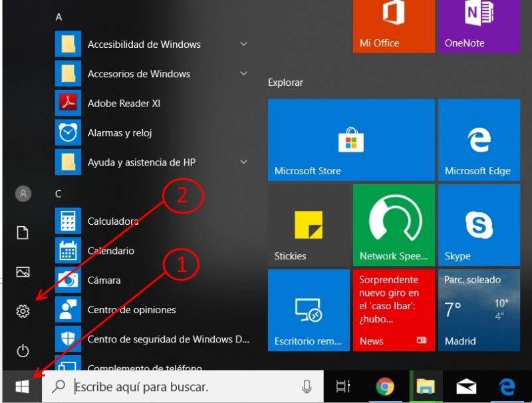The height and width of the screenshot is (403, 532).
Task: Click the search box magnifier icon
Action: [x=59, y=386]
